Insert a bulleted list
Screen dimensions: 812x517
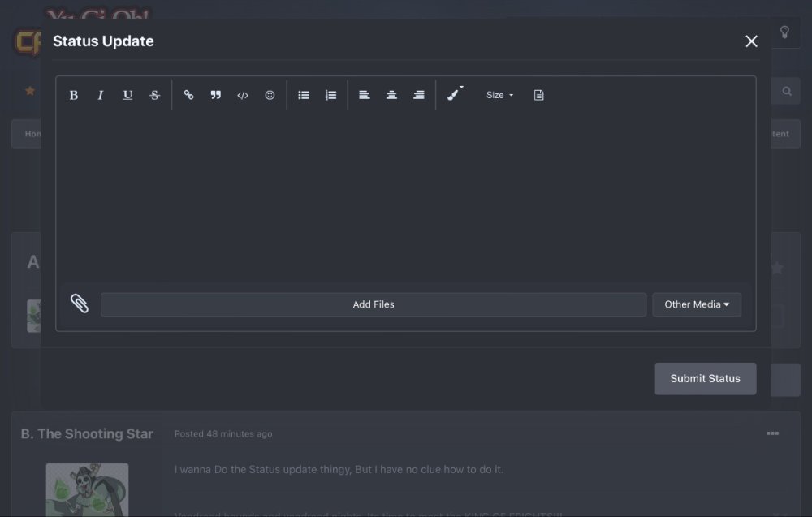click(x=304, y=95)
